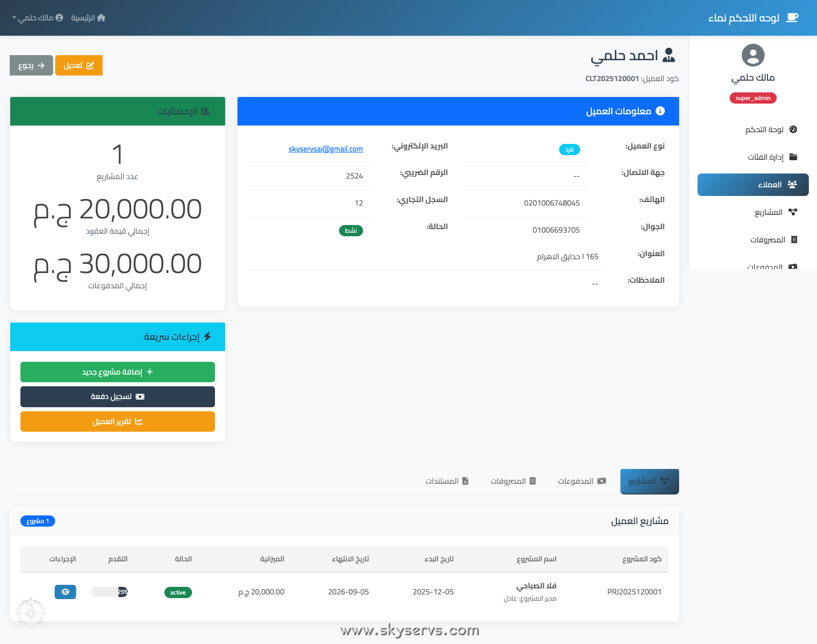The image size is (817, 644).
Task: Toggle the نشط status badge
Action: pos(351,230)
